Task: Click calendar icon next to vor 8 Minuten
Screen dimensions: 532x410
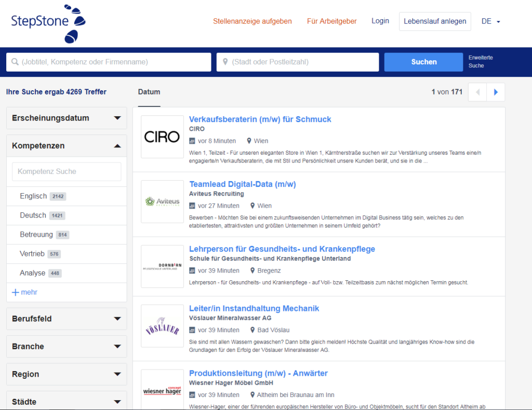Action: coord(192,141)
